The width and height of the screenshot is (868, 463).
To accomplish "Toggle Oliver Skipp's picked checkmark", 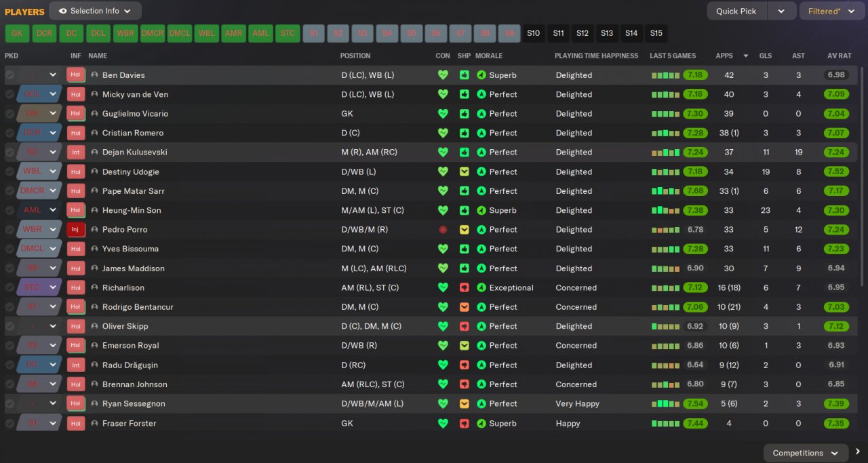I will (x=9, y=326).
